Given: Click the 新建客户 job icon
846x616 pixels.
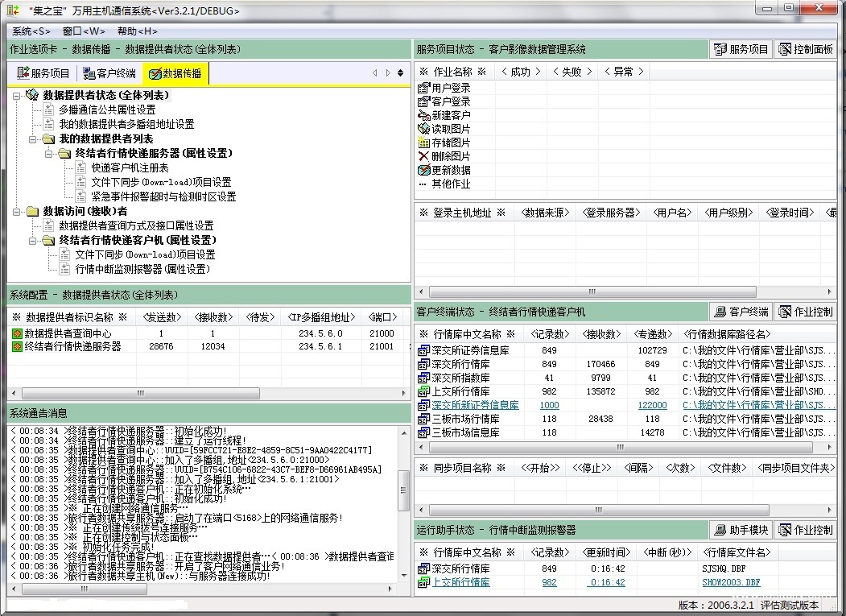Looking at the screenshot, I should click(x=424, y=115).
